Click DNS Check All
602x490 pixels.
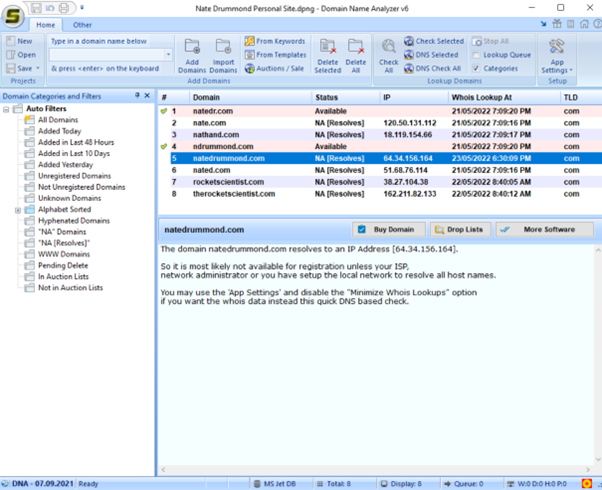click(433, 68)
